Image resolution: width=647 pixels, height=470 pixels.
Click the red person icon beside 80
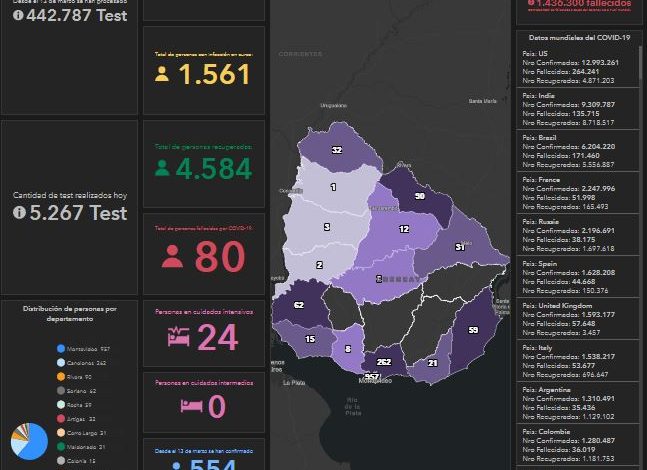click(172, 257)
